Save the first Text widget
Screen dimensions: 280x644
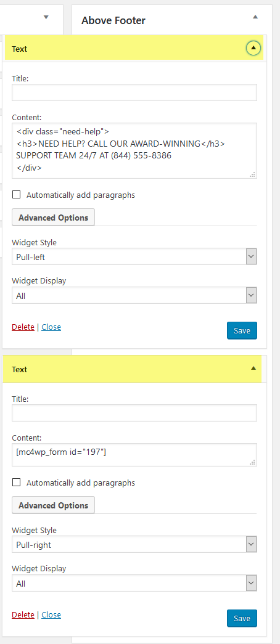[242, 330]
